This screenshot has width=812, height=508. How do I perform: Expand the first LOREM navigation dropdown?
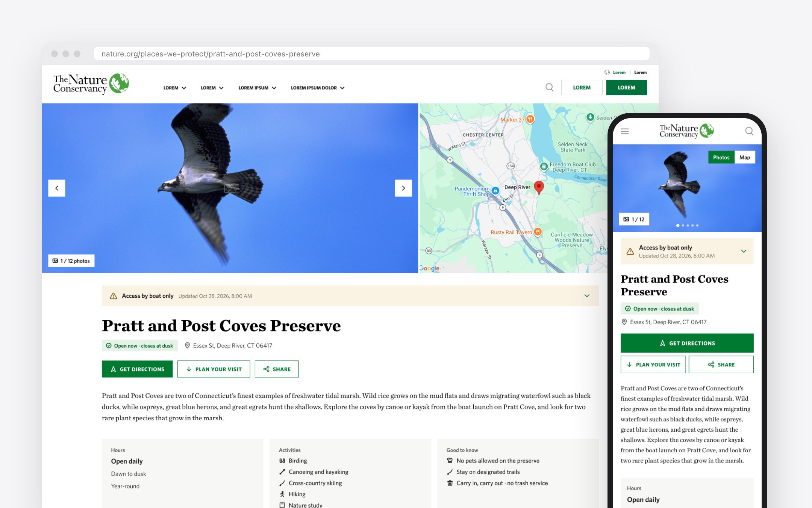click(x=175, y=88)
